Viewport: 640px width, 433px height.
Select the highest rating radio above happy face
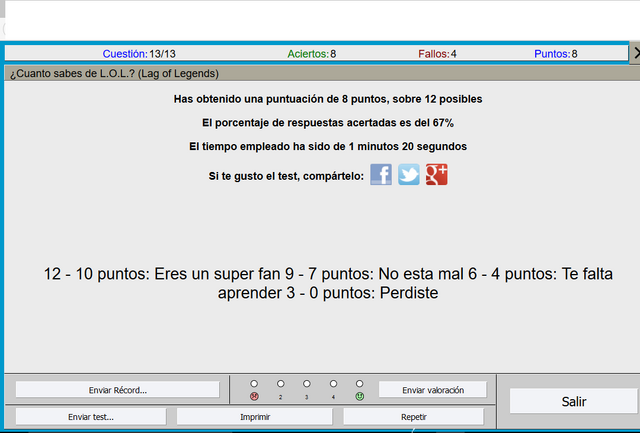coord(359,384)
